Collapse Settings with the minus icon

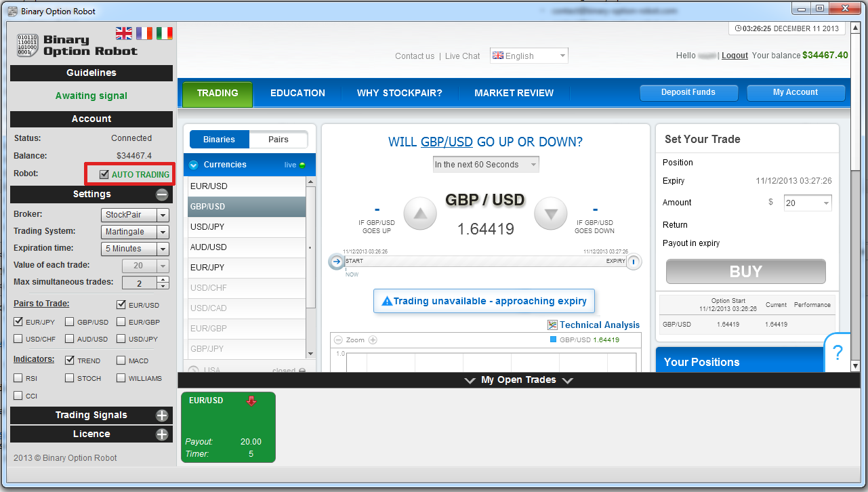[162, 194]
